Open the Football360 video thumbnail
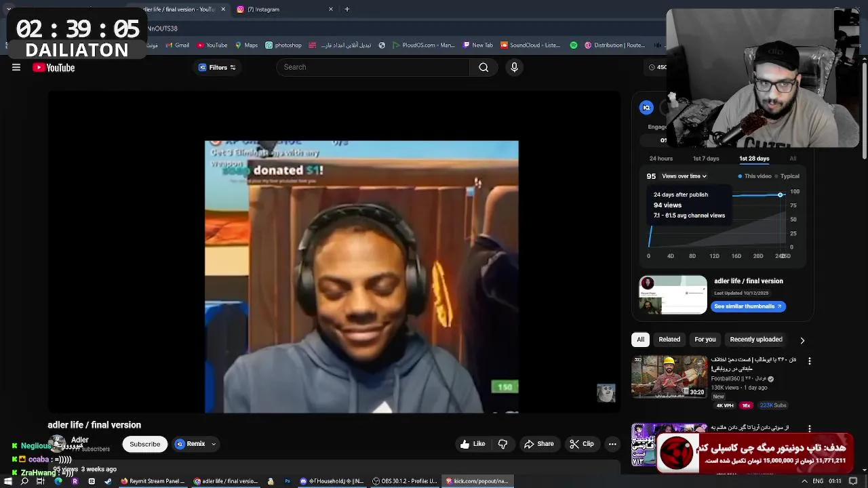Image resolution: width=868 pixels, height=488 pixels. pos(669,376)
